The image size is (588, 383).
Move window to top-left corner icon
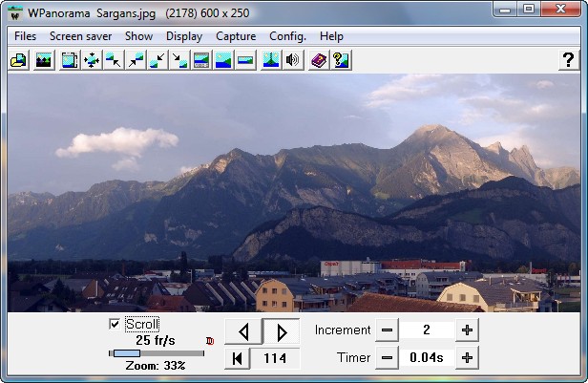tap(114, 60)
